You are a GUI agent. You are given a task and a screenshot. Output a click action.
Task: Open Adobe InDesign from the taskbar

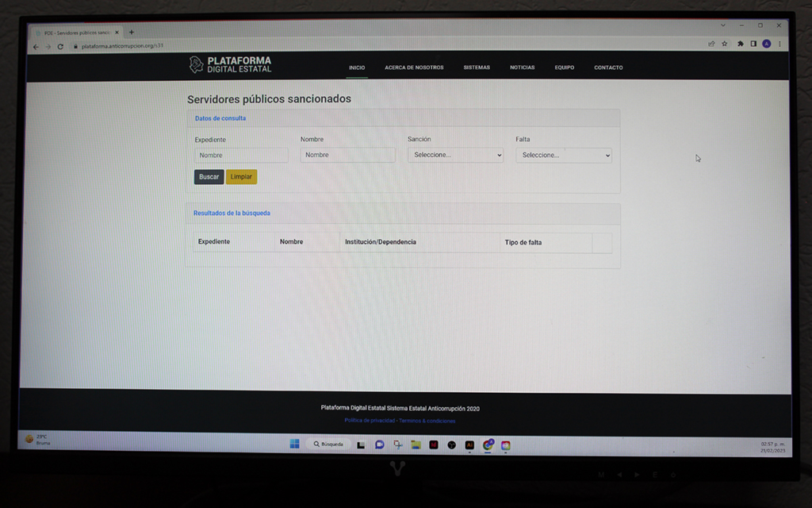point(434,445)
